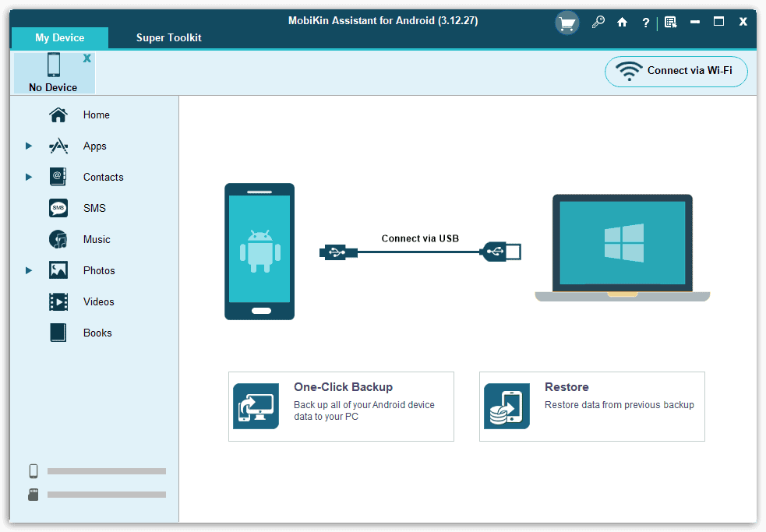
Task: Click the Restore database phone icon
Action: click(507, 406)
